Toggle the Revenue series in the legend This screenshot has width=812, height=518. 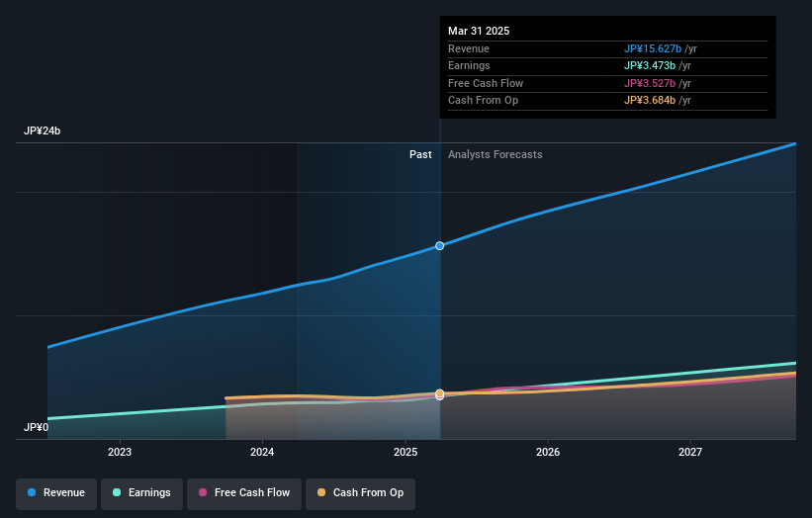coord(56,493)
